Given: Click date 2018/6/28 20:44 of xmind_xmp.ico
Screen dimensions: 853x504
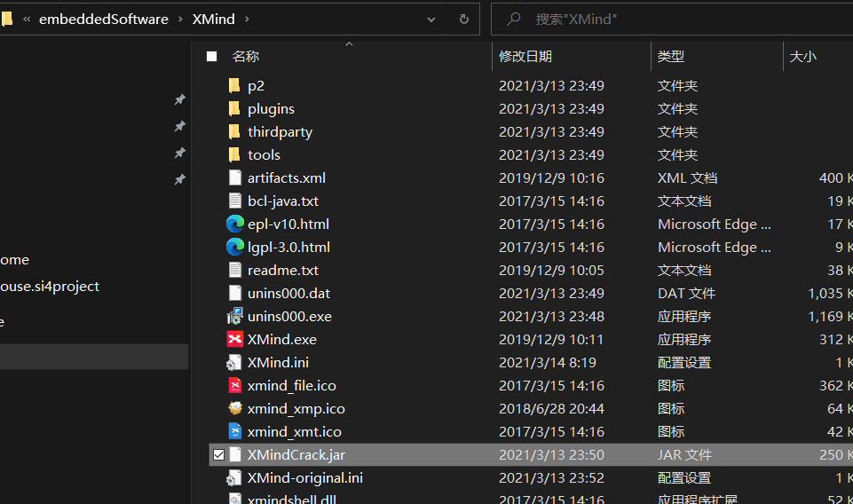Looking at the screenshot, I should point(551,409).
